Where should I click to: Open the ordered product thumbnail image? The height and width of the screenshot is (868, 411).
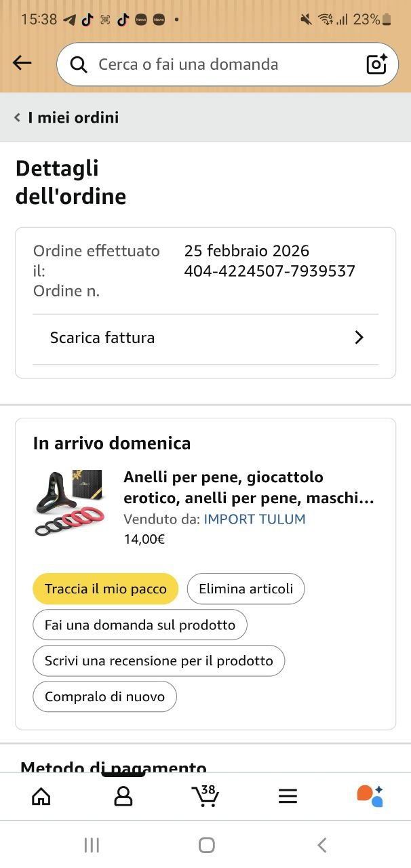tap(68, 502)
